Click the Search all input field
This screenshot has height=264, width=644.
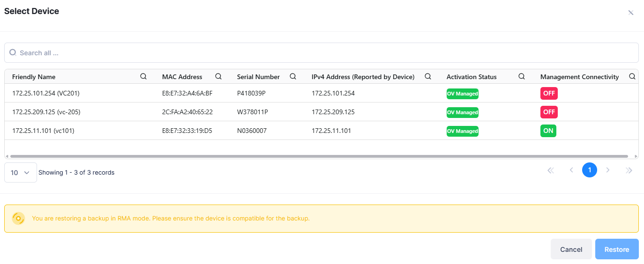click(x=322, y=53)
